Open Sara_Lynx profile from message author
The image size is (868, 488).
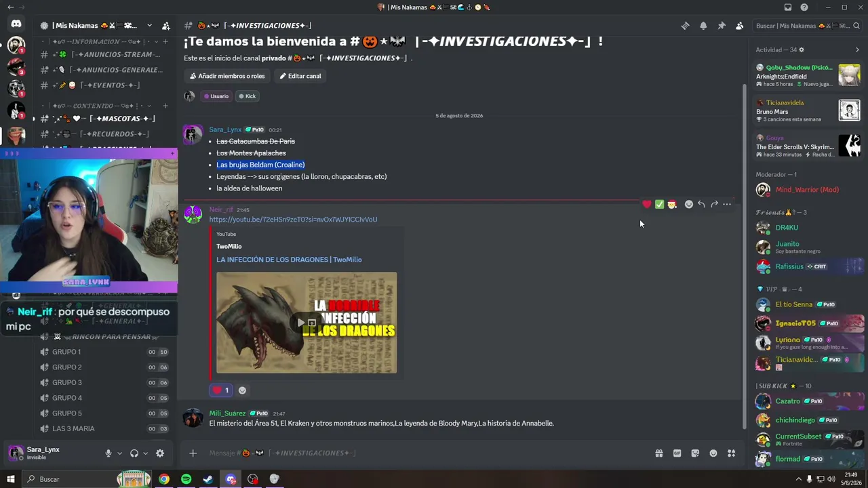point(225,129)
